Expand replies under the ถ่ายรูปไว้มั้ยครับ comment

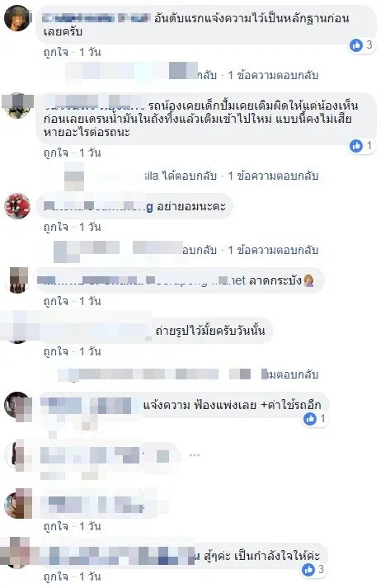[289, 374]
